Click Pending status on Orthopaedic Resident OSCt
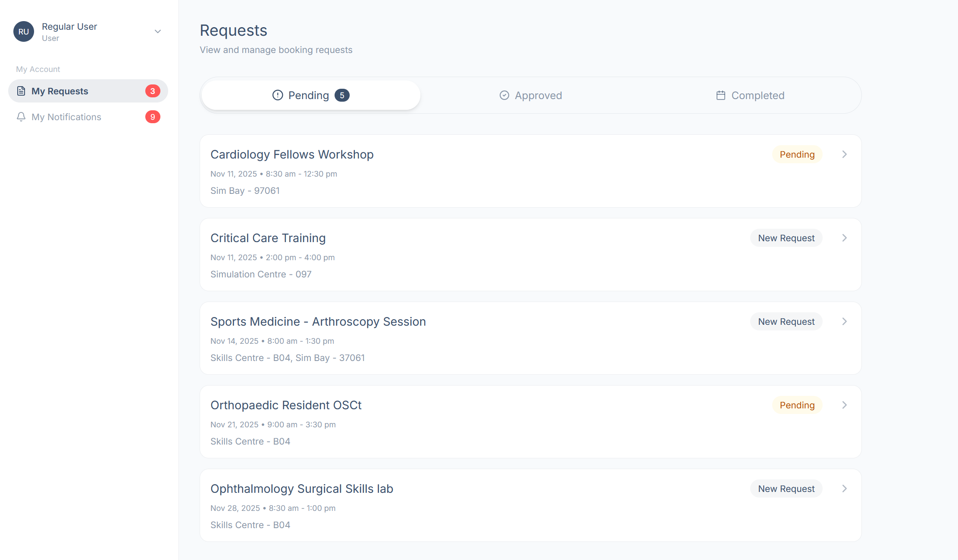Viewport: 958px width, 560px height. (x=797, y=405)
